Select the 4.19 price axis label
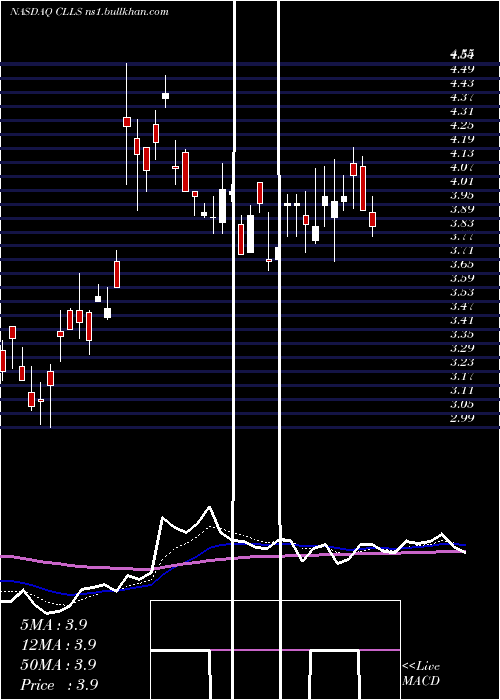This screenshot has height=700, width=500. (x=462, y=139)
